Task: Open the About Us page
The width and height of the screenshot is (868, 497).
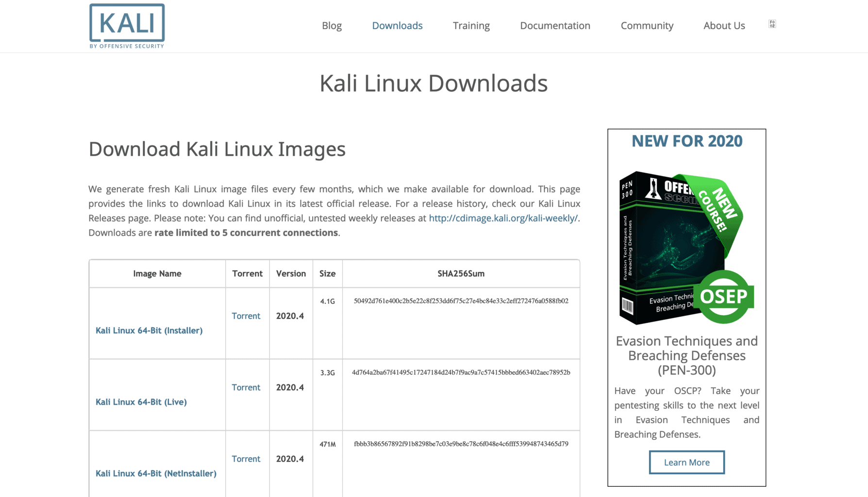Action: tap(724, 25)
